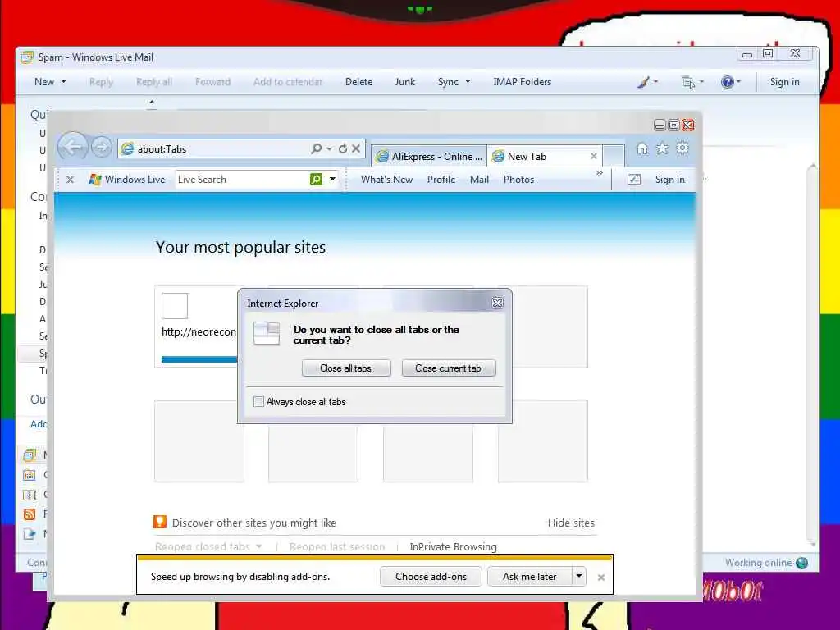Click the search magnifier in the address bar

click(x=316, y=148)
